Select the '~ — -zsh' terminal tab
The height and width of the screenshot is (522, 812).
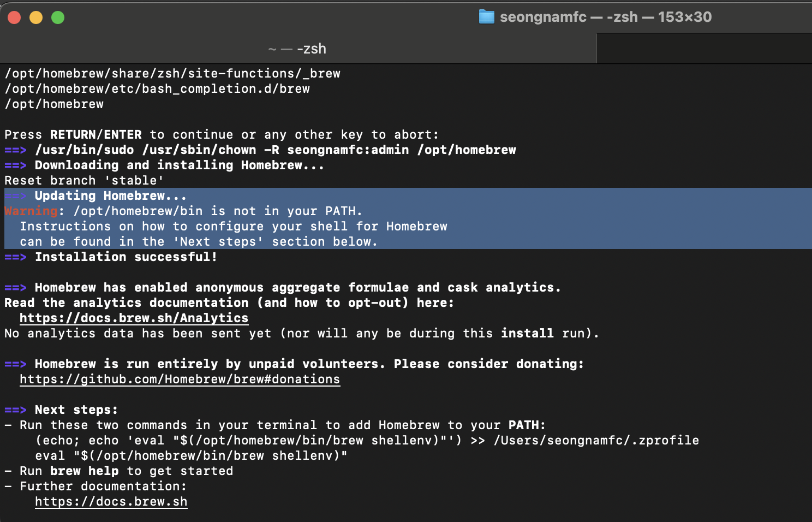pos(297,49)
